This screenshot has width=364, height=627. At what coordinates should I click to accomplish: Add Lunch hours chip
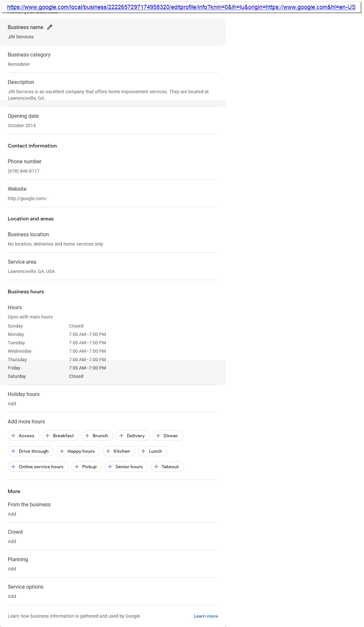152,451
